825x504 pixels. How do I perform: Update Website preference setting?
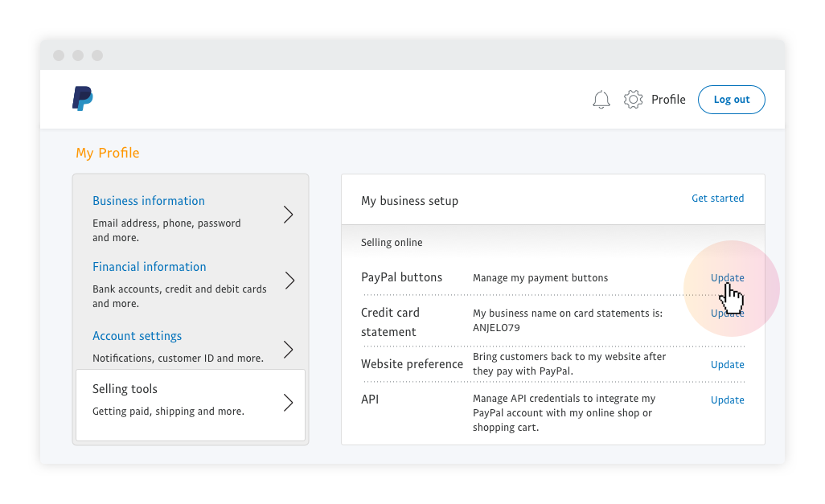click(727, 365)
